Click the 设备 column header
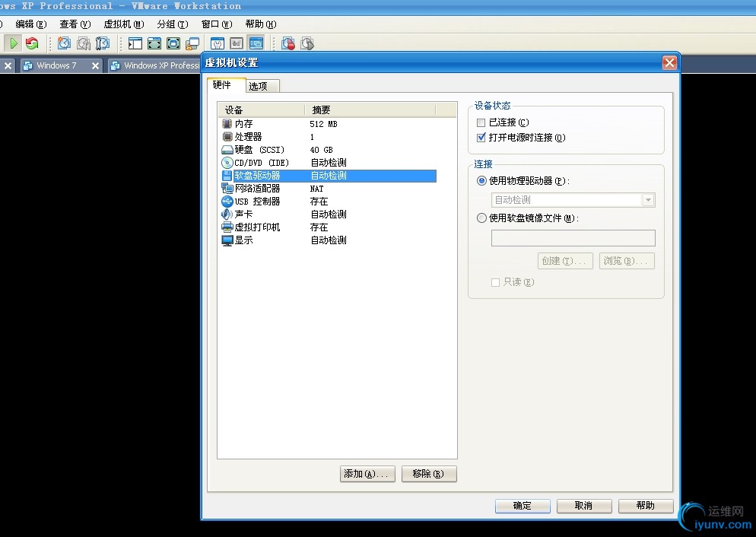This screenshot has height=537, width=756. coord(261,110)
